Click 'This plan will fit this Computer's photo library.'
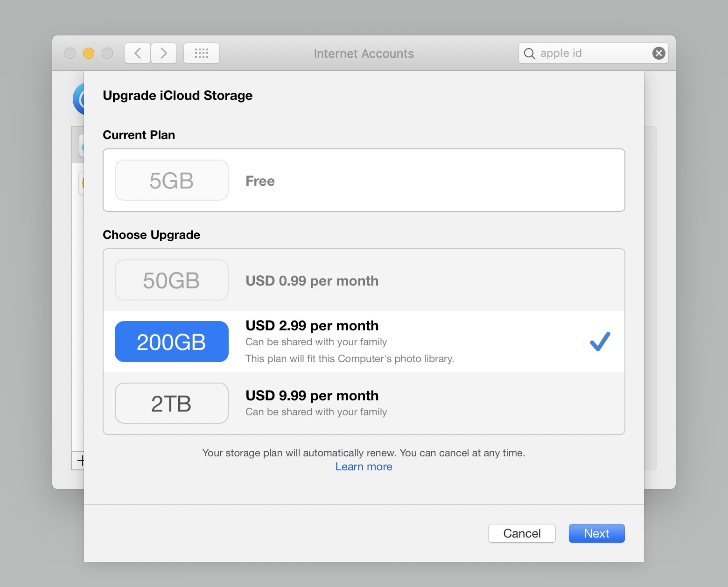This screenshot has width=728, height=587. point(350,358)
